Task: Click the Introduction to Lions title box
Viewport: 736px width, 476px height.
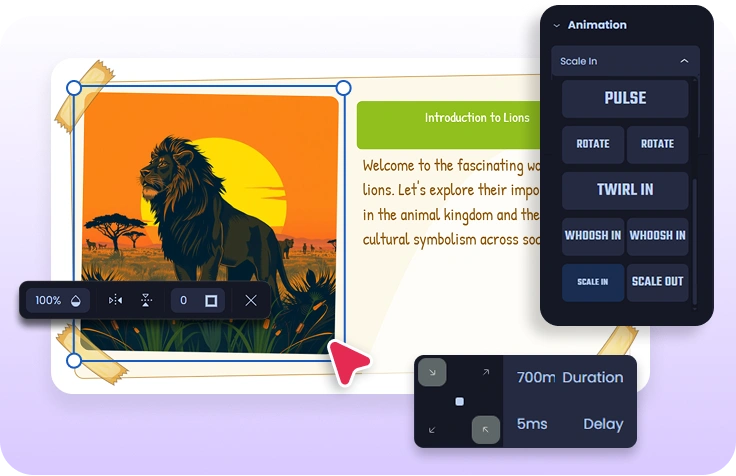Action: [x=476, y=118]
